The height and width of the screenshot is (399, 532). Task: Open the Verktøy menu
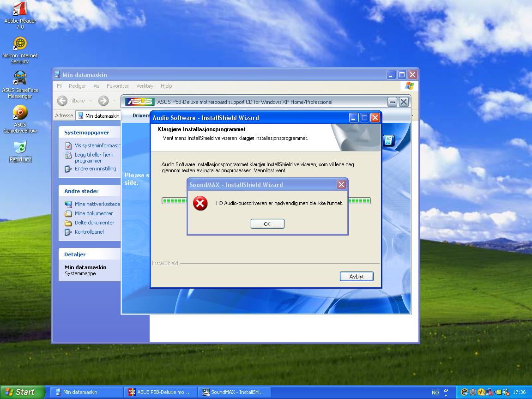pyautogui.click(x=145, y=86)
